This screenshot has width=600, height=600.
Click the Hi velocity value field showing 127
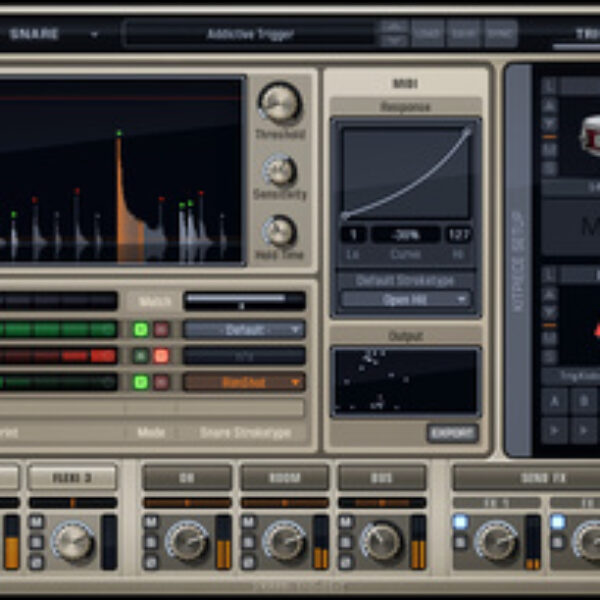[x=458, y=235]
